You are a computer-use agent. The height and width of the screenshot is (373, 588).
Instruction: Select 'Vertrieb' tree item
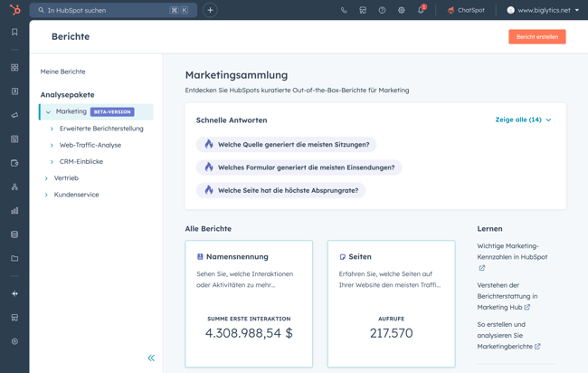[66, 178]
